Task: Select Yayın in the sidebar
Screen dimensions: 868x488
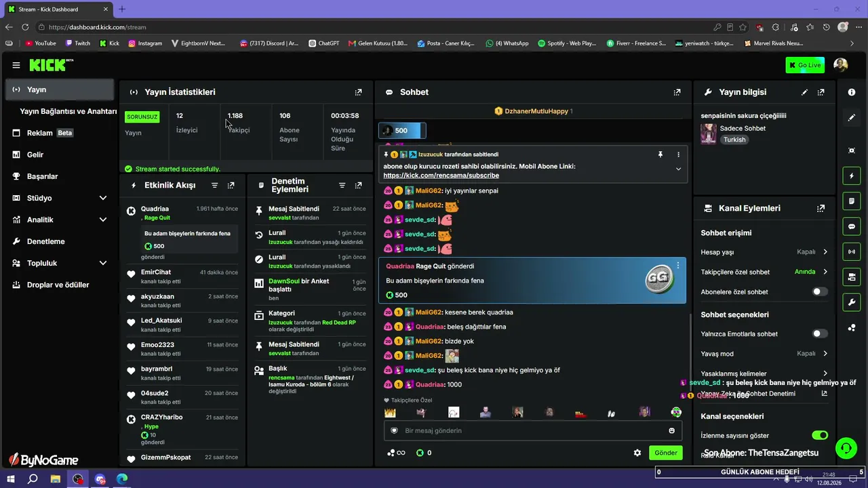Action: (60, 89)
